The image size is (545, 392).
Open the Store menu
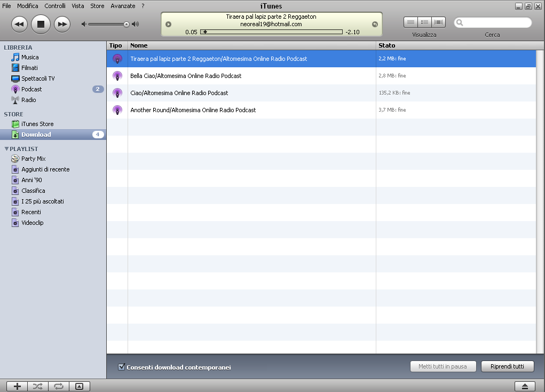[x=97, y=6]
